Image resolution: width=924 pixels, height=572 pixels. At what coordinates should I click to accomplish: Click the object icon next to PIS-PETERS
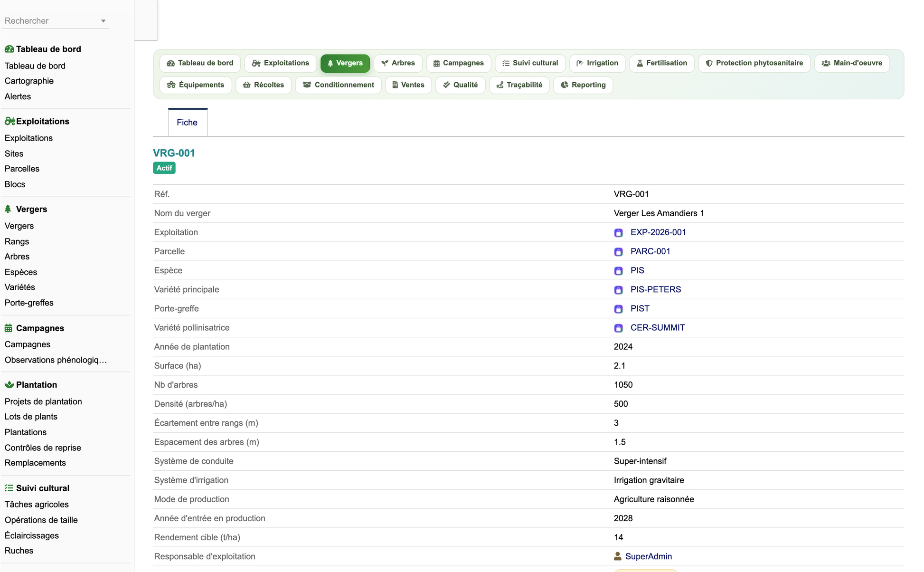point(618,290)
